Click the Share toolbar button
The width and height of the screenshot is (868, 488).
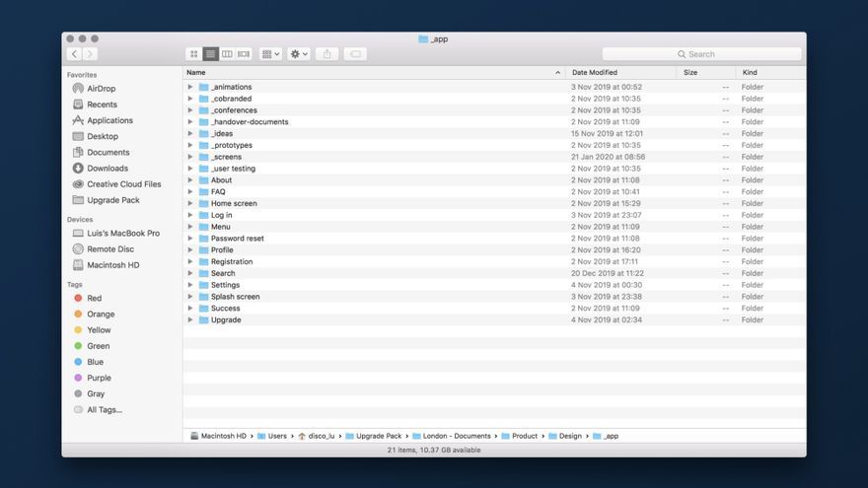point(327,54)
